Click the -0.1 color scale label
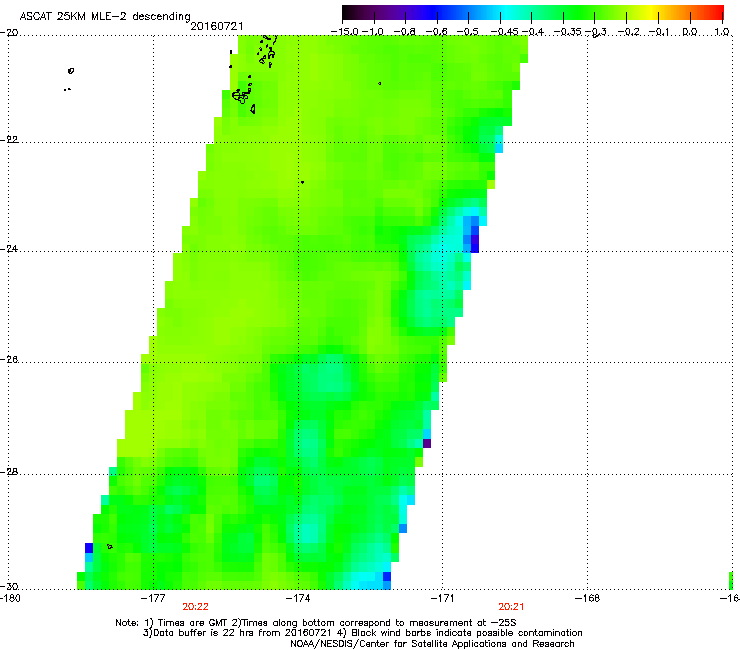The width and height of the screenshot is (740, 650). pyautogui.click(x=659, y=32)
